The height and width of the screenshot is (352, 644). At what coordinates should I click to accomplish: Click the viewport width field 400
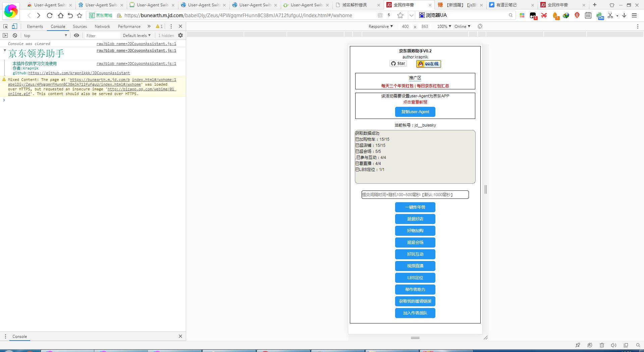pos(405,26)
